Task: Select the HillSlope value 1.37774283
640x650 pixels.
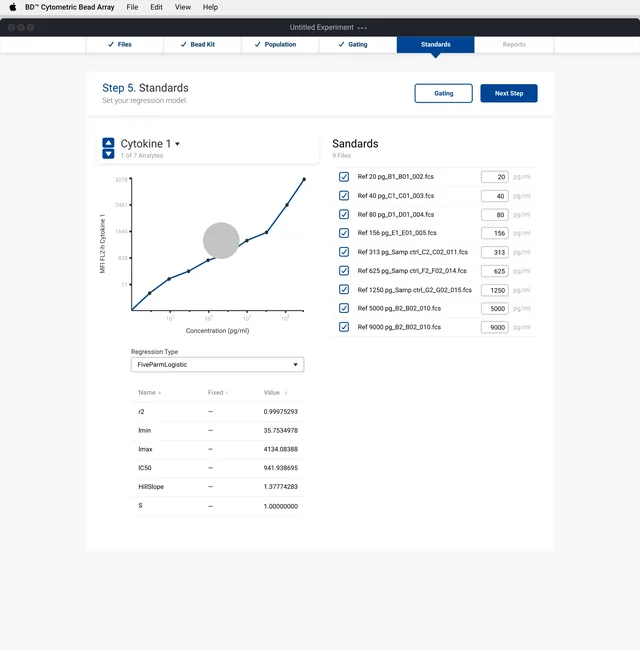Action: (x=281, y=487)
